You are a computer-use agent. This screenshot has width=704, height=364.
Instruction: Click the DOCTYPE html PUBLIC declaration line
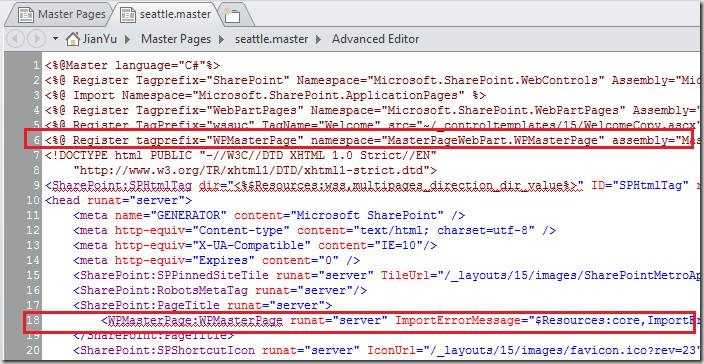click(x=241, y=156)
